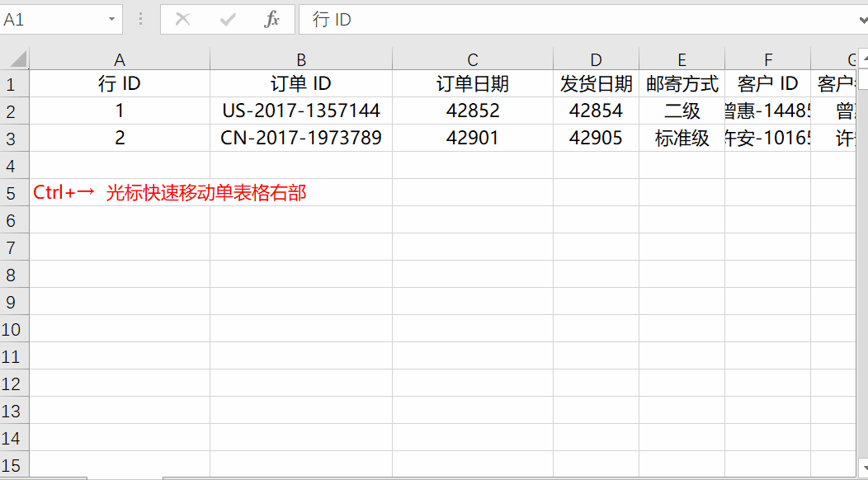Screen dimensions: 868x480
Task: Select row 7 header
Action: [x=14, y=247]
